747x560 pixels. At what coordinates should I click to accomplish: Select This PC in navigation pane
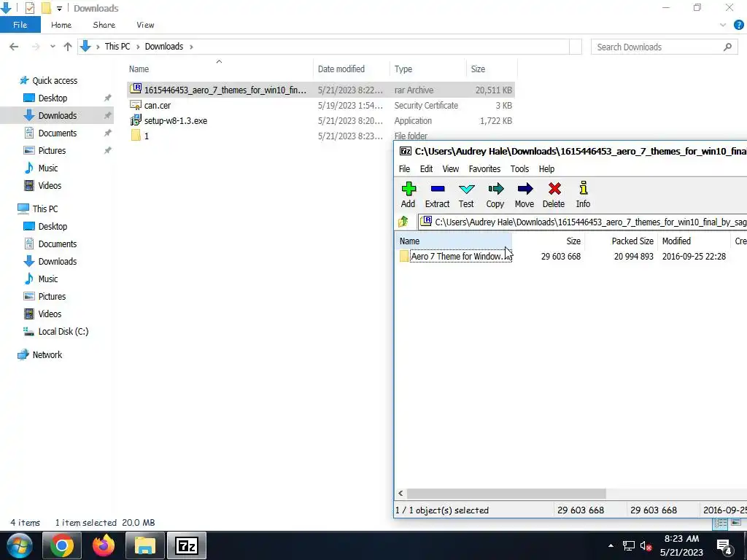click(44, 209)
